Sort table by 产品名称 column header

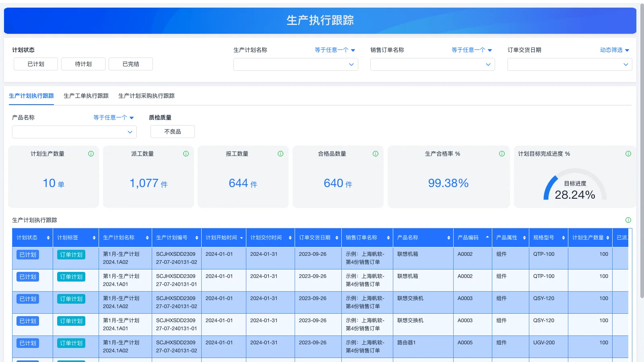pos(449,238)
